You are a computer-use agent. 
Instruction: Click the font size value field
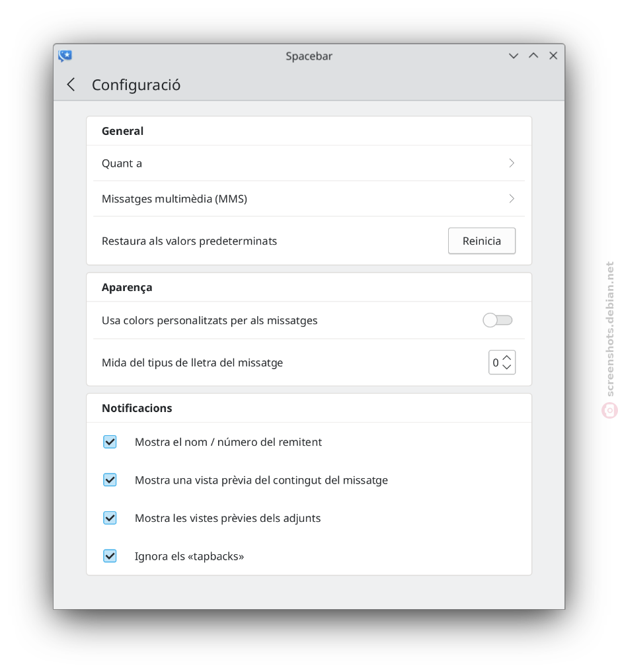(496, 362)
